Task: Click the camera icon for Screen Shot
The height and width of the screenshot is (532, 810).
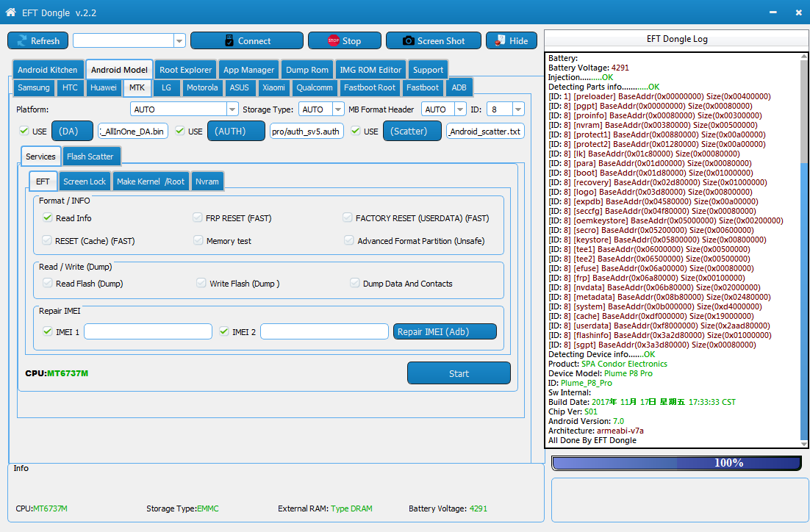Action: [x=409, y=41]
